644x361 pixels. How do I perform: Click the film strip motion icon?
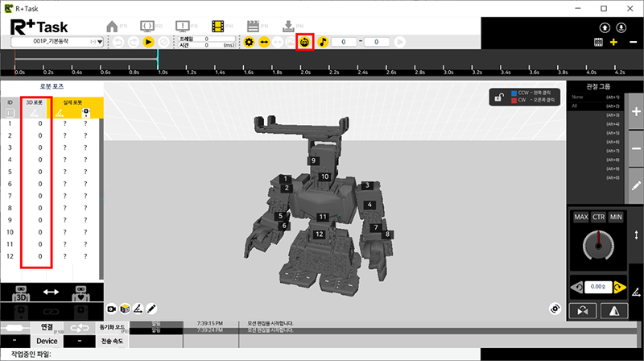click(x=218, y=25)
